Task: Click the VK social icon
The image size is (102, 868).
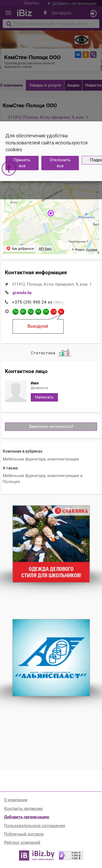Action: [x=78, y=55]
